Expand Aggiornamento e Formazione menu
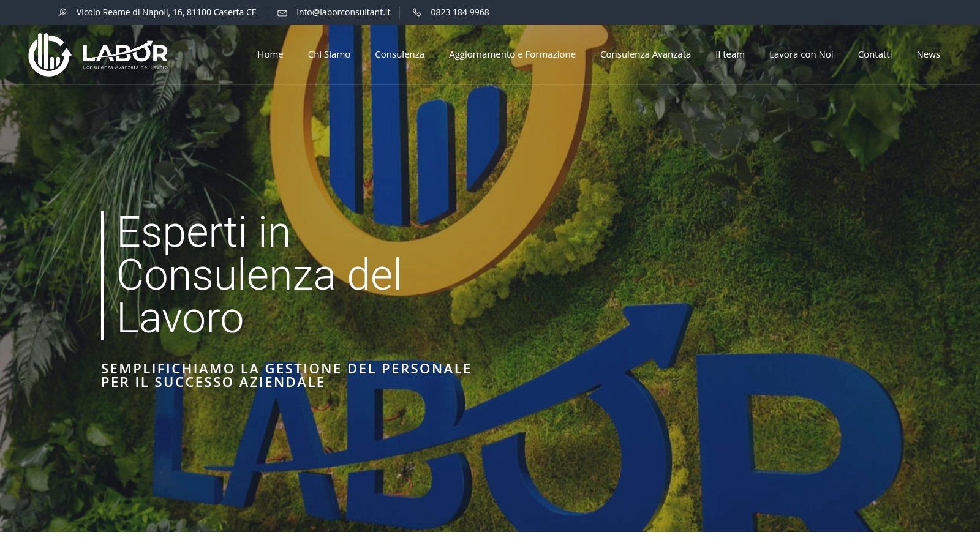980x551 pixels. point(512,54)
